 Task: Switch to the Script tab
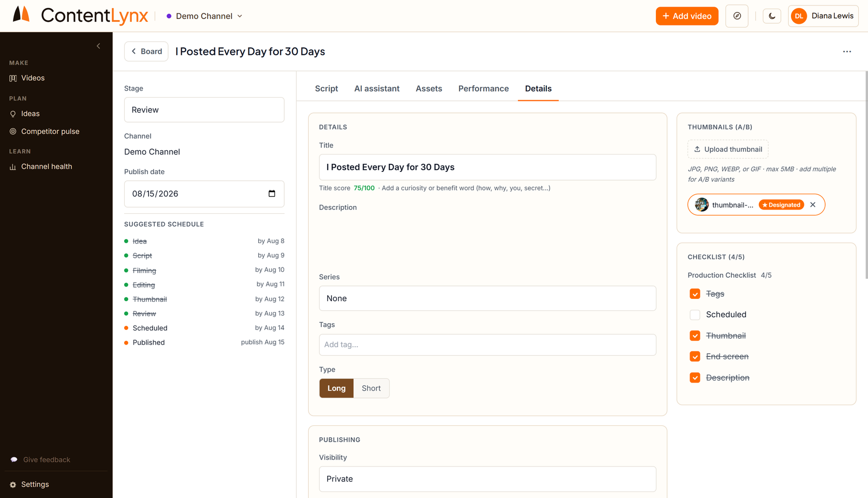click(x=327, y=88)
